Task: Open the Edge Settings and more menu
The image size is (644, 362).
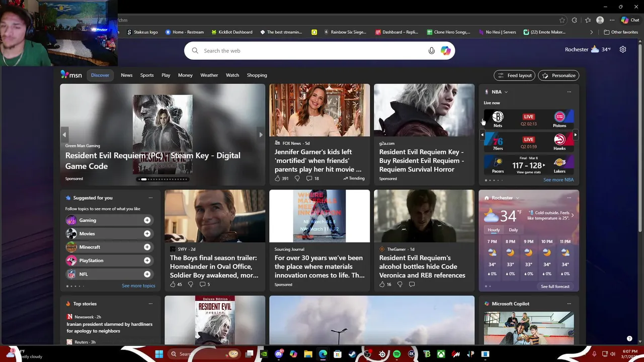Action: 612,20
